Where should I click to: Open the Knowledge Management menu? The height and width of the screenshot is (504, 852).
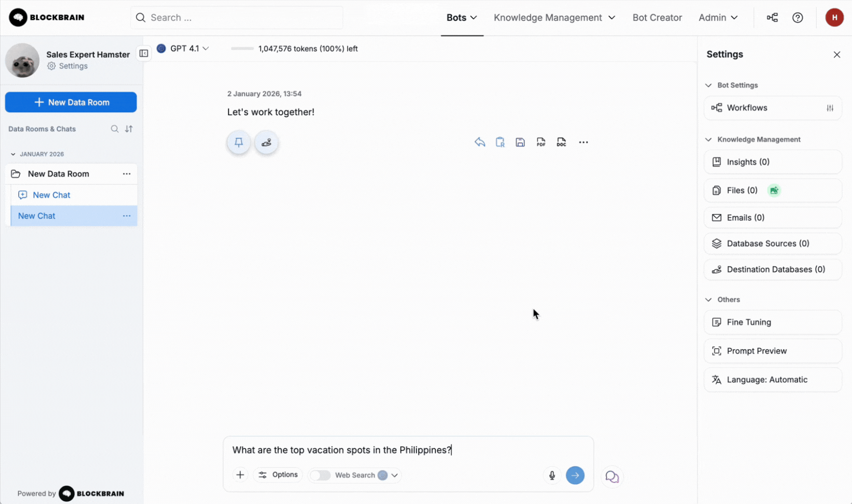point(554,18)
